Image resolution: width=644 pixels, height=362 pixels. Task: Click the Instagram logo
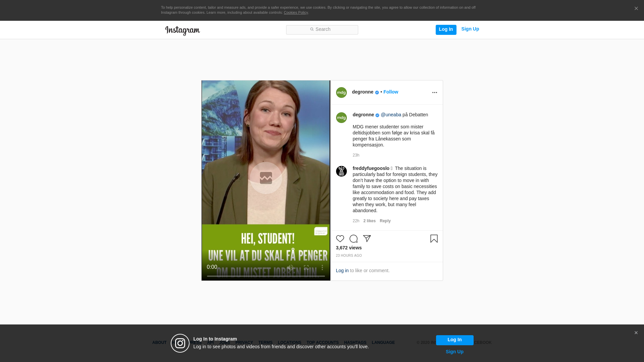tap(182, 31)
